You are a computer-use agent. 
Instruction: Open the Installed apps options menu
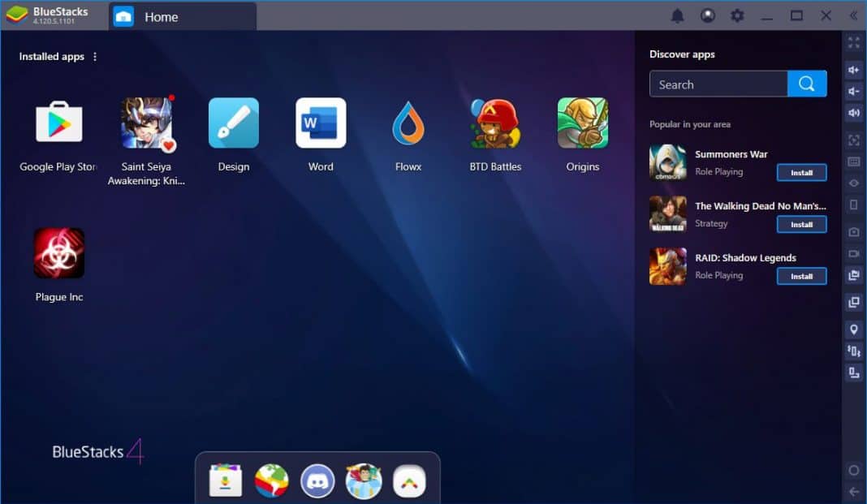click(x=95, y=56)
